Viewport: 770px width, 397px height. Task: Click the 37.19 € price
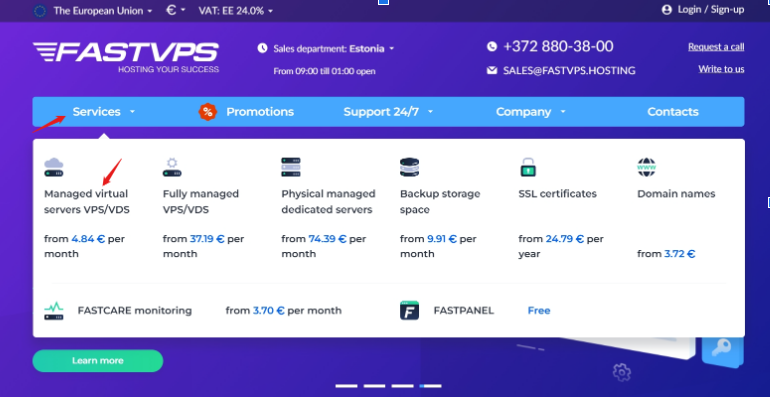tap(207, 239)
